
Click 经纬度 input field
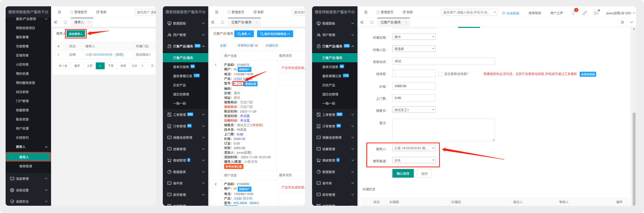click(x=414, y=73)
